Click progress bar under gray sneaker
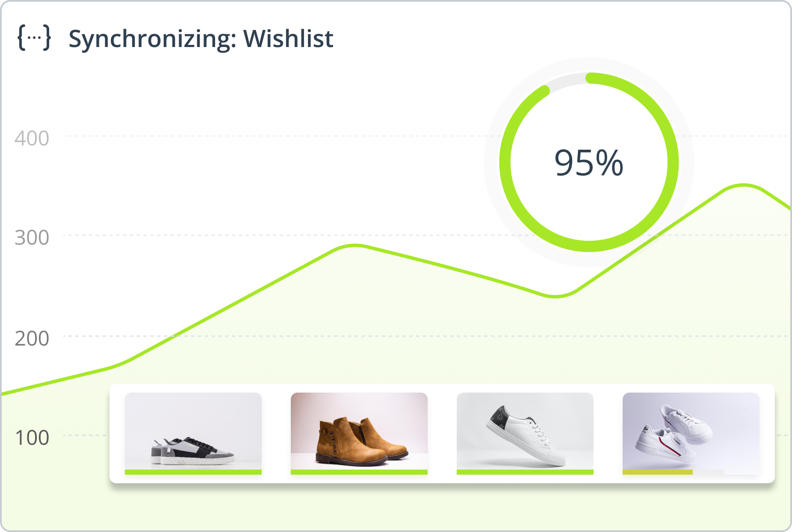792x532 pixels. (193, 472)
